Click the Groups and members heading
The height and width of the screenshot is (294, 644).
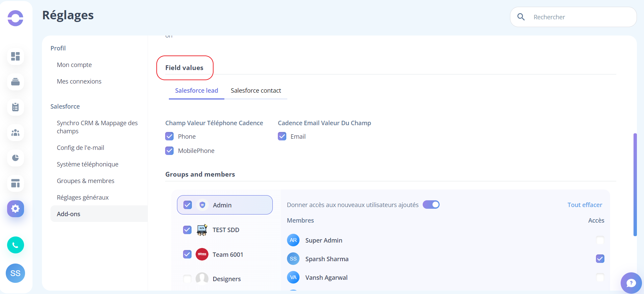200,174
